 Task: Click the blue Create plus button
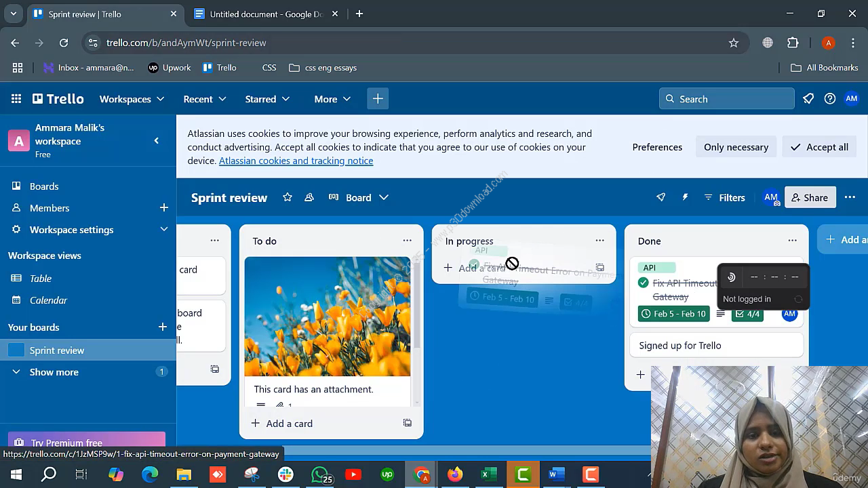pyautogui.click(x=378, y=99)
